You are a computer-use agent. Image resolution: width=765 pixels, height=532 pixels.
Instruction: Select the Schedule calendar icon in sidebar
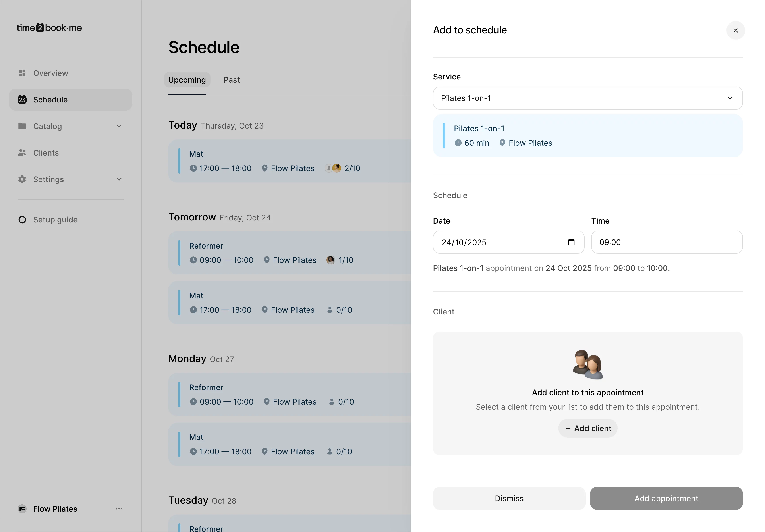[22, 99]
